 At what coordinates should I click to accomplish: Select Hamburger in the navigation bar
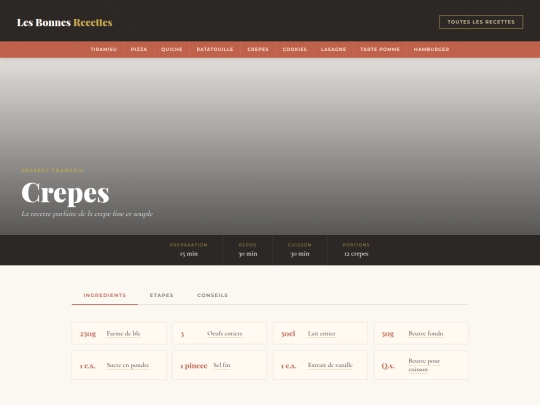[x=431, y=49]
